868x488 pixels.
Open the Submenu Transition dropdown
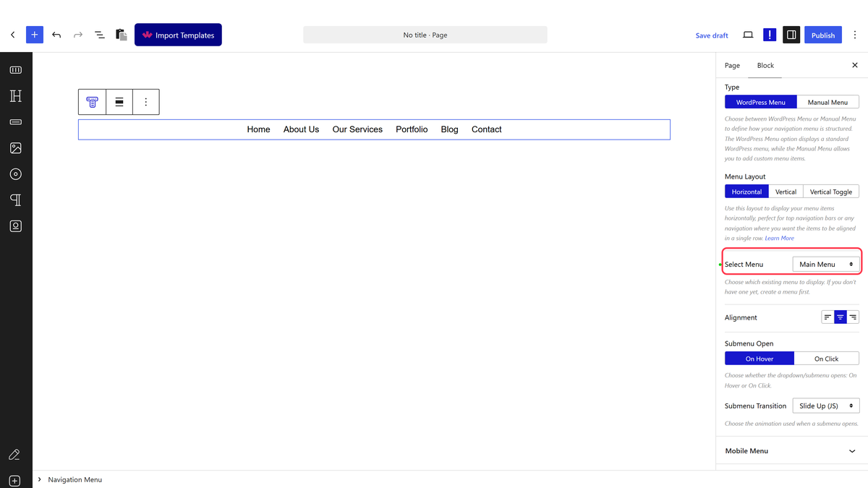pyautogui.click(x=825, y=406)
